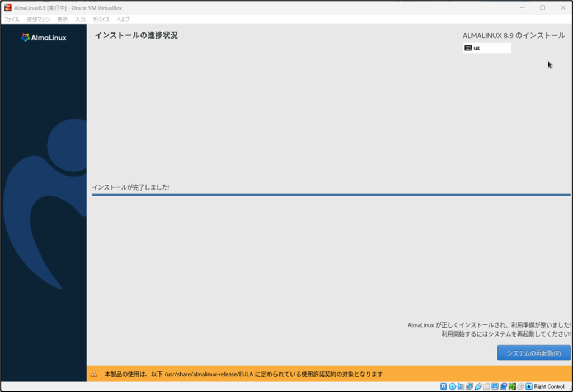The height and width of the screenshot is (392, 573).
Task: Click the AlmaLinux が正しくインストールされ message
Action: coord(489,325)
